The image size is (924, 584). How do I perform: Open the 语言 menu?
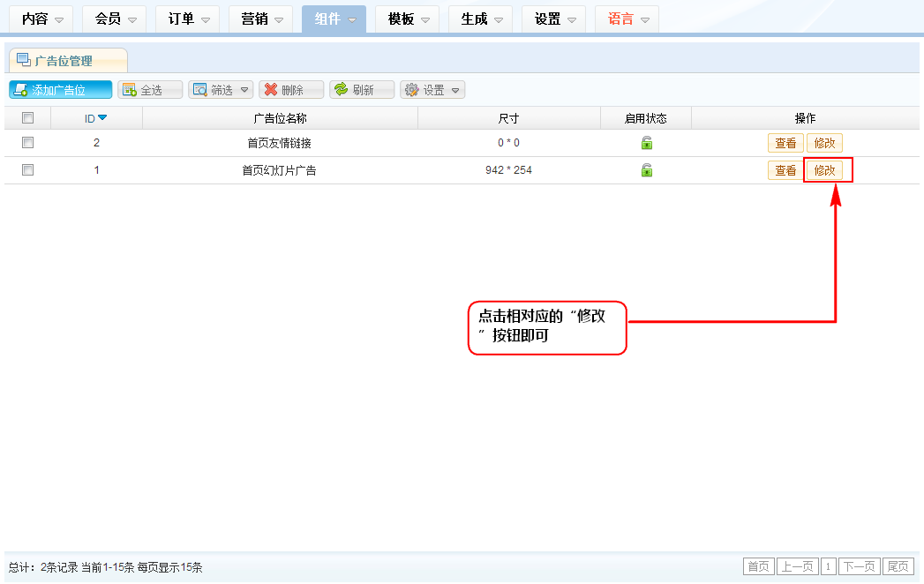(627, 19)
